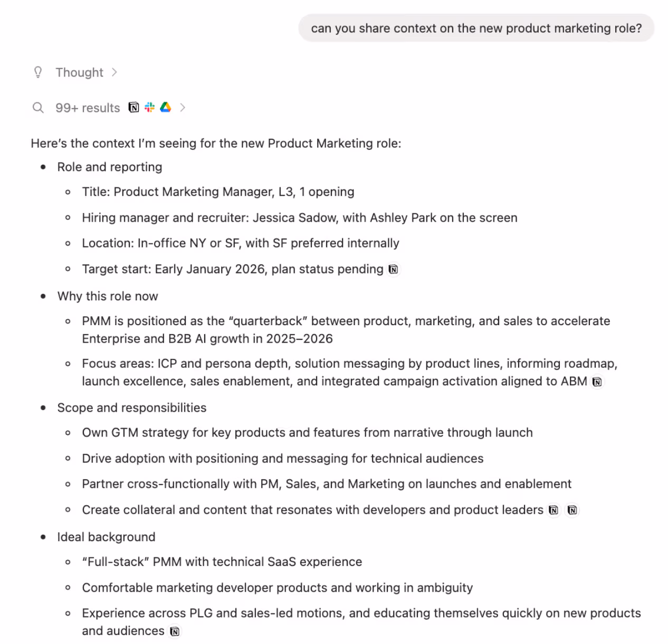
Task: Click the Notion citation after the Target start bullet
Action: point(393,269)
